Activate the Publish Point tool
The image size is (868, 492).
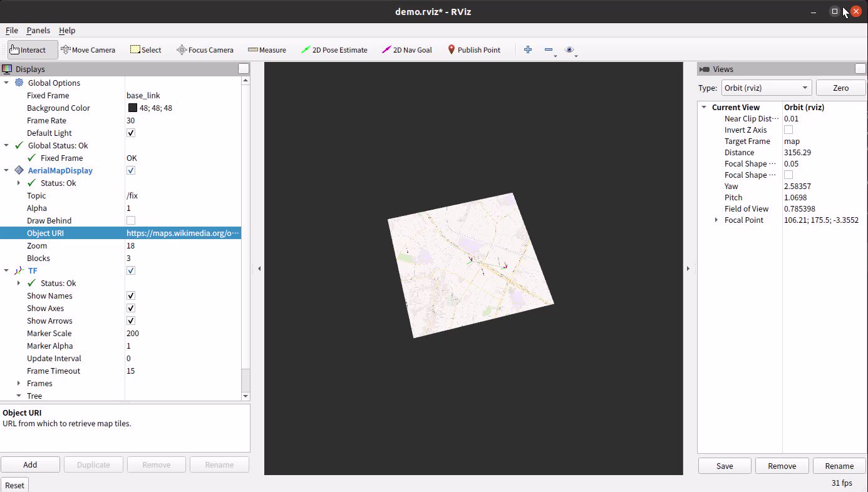point(473,49)
